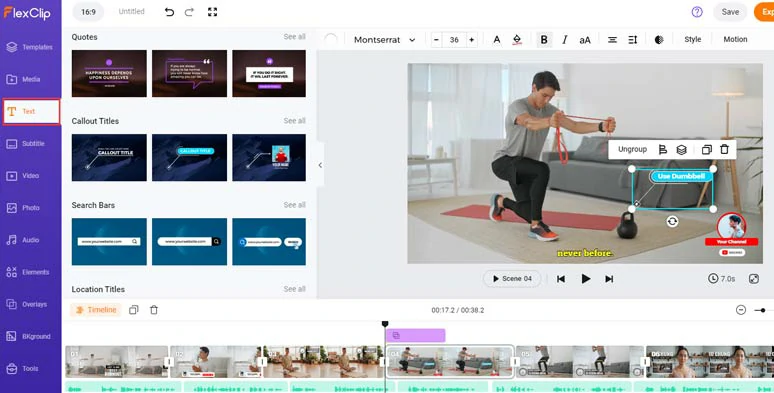Delete the selected group with trash icon
Viewport: 774px width, 393px height.
pyautogui.click(x=724, y=149)
